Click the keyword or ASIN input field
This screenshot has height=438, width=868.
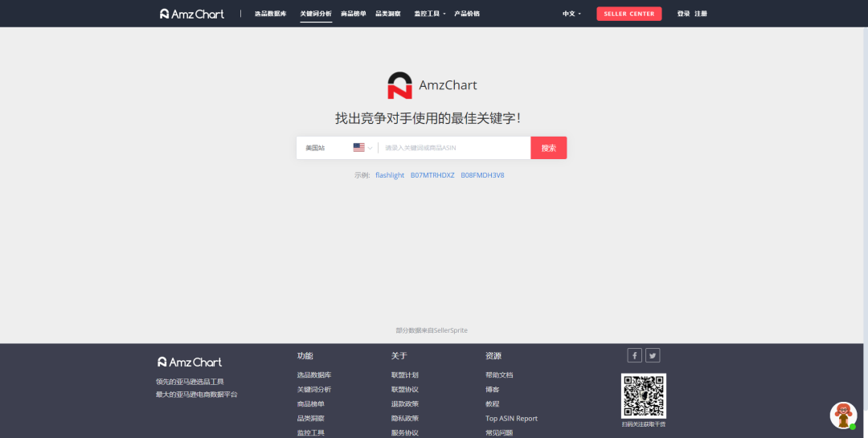(454, 148)
